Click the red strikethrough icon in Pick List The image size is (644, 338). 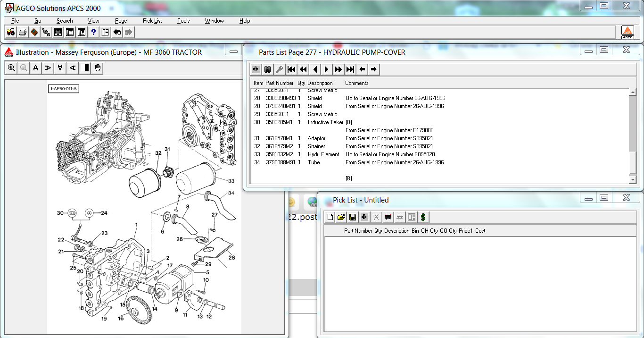pos(388,217)
